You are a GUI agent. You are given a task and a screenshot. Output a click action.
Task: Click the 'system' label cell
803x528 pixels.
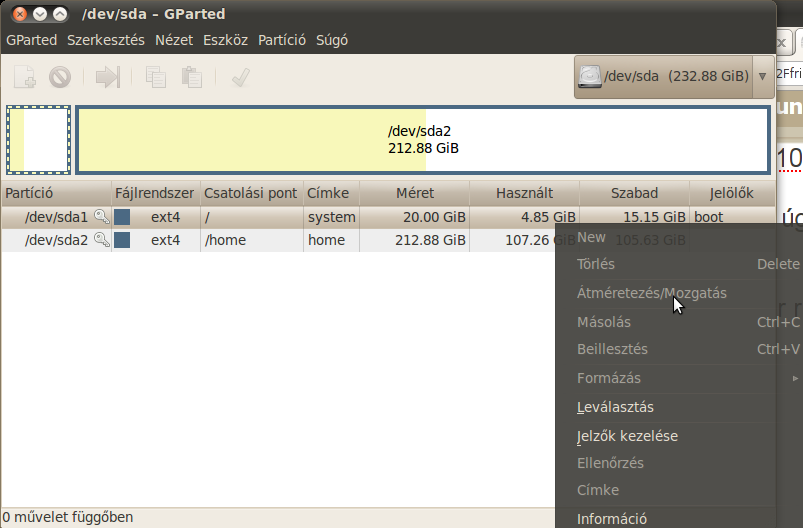coord(332,217)
